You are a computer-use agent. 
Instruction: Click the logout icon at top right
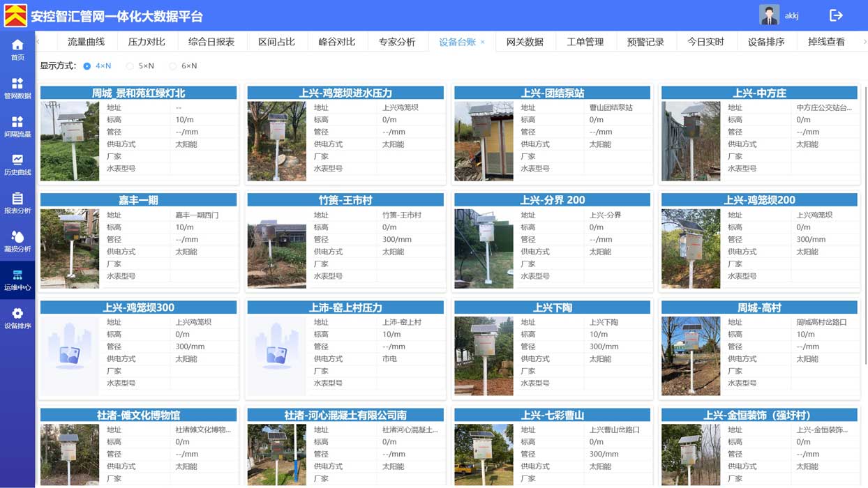point(835,15)
